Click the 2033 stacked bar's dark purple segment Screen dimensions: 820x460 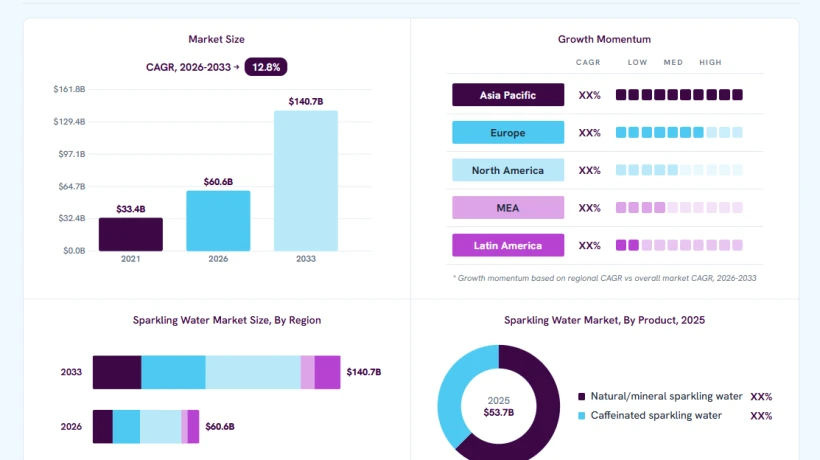tap(117, 372)
